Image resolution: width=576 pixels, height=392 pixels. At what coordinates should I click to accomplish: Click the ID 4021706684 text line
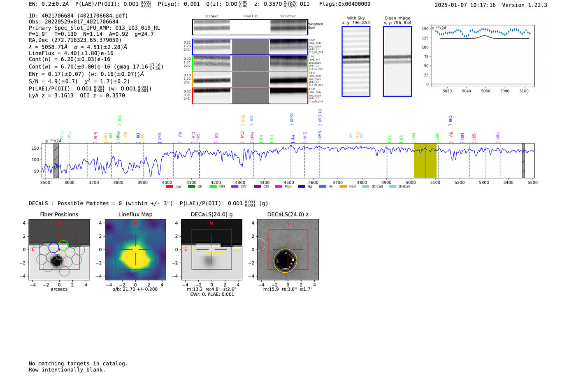(78, 16)
